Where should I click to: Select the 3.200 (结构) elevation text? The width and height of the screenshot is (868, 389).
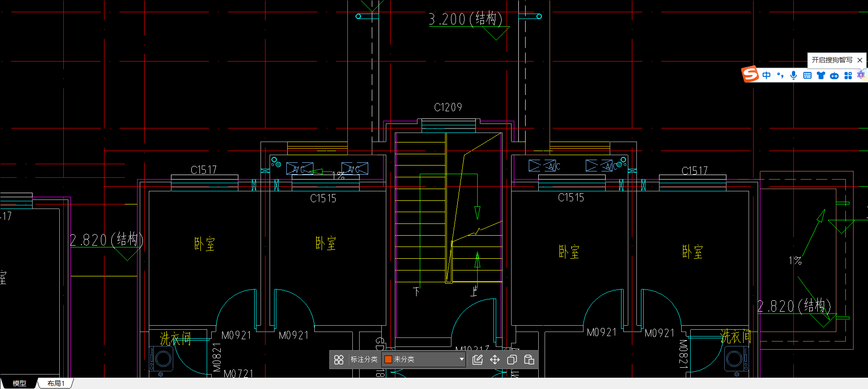(465, 19)
